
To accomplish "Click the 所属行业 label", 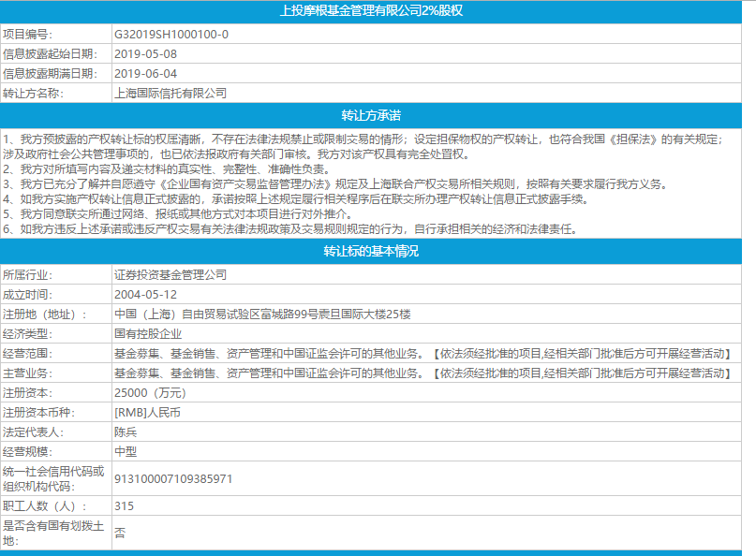I will point(27,275).
